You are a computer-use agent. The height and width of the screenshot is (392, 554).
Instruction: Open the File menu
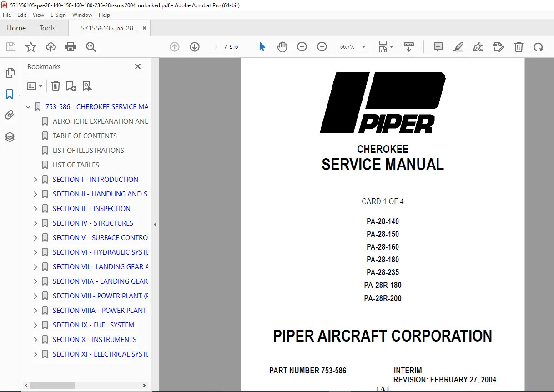(7, 15)
